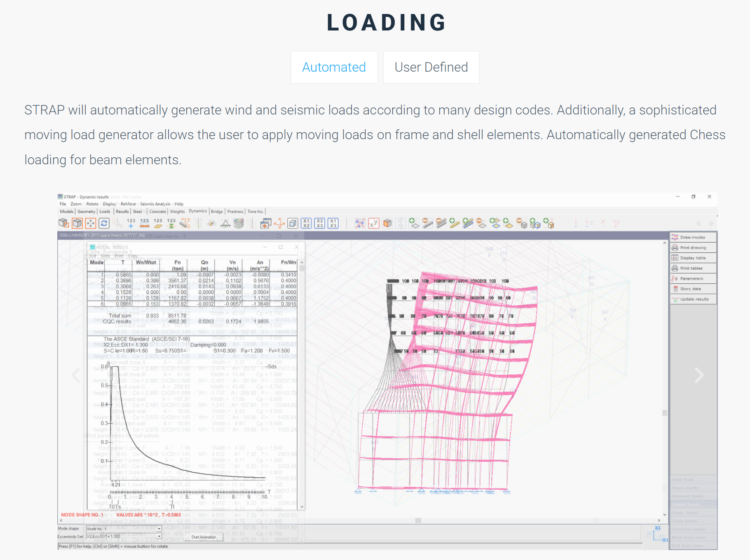Click the Draw modes button
This screenshot has height=560, width=750.
click(693, 237)
